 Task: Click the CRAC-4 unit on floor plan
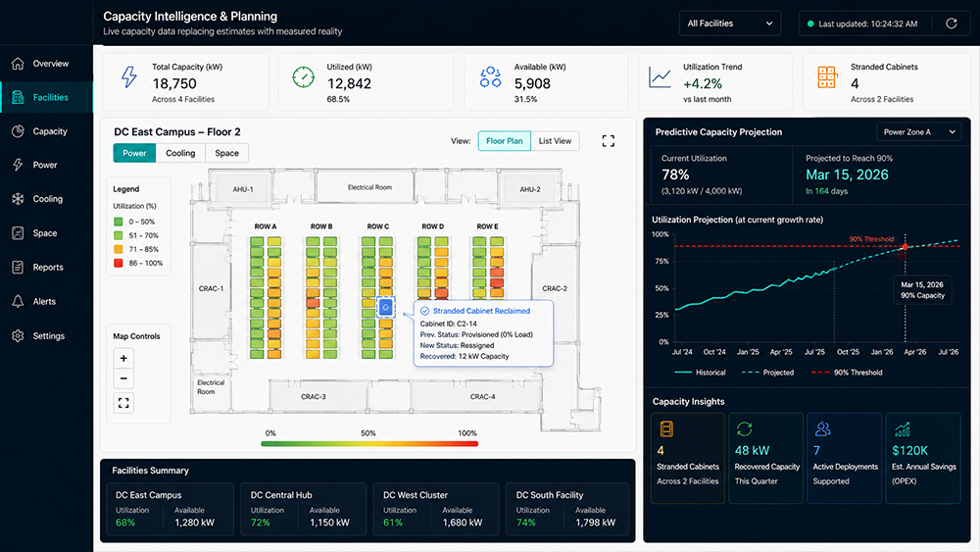pos(482,396)
